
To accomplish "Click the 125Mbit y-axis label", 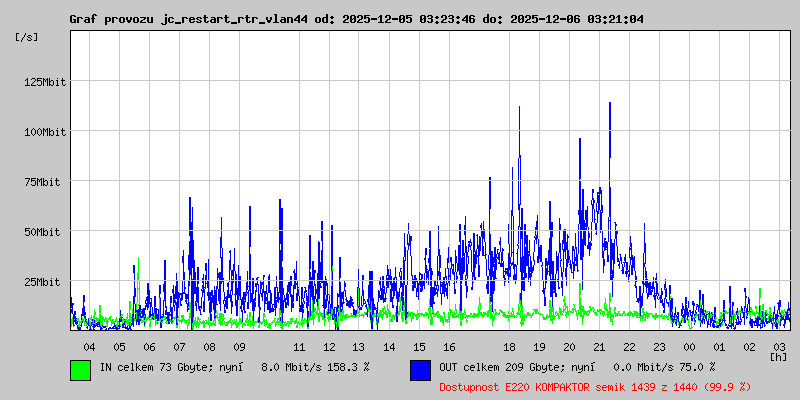I will [x=45, y=82].
